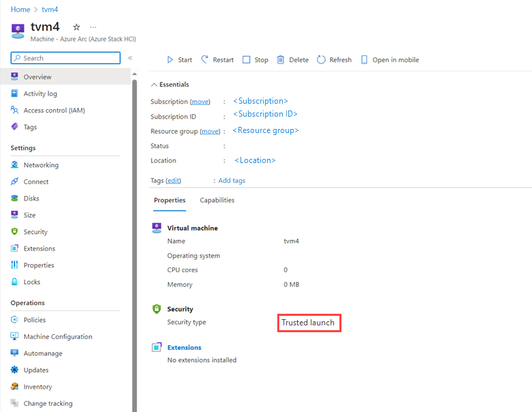Open the Inventory page
Viewport: 532px width, 412px height.
(38, 387)
